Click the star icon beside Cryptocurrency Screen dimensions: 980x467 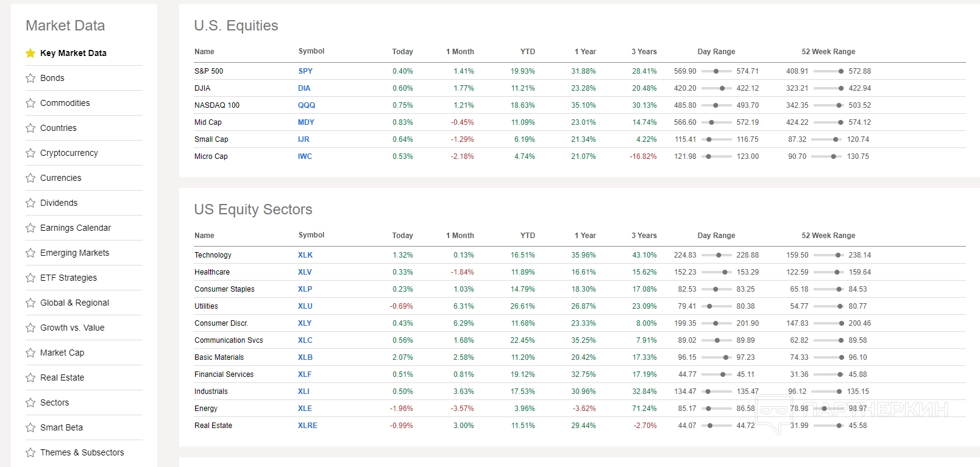point(30,153)
